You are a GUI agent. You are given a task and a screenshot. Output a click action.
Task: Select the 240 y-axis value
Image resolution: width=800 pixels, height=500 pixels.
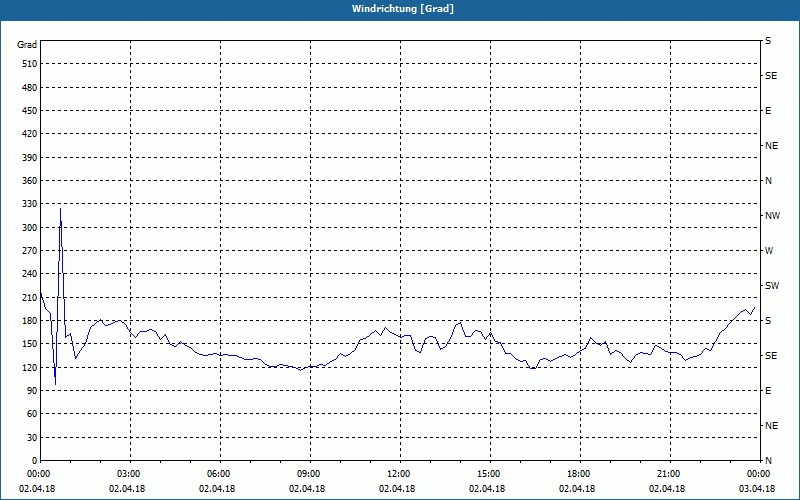click(30, 274)
